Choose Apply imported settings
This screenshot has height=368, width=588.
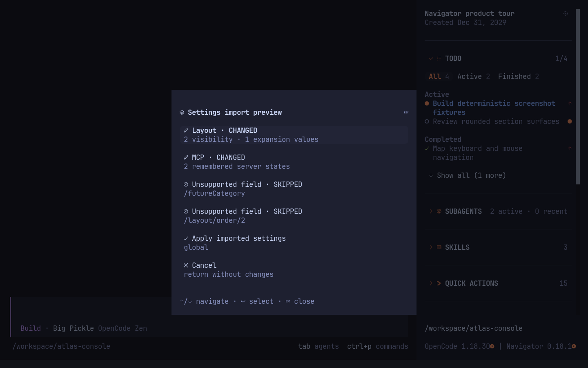pos(294,243)
